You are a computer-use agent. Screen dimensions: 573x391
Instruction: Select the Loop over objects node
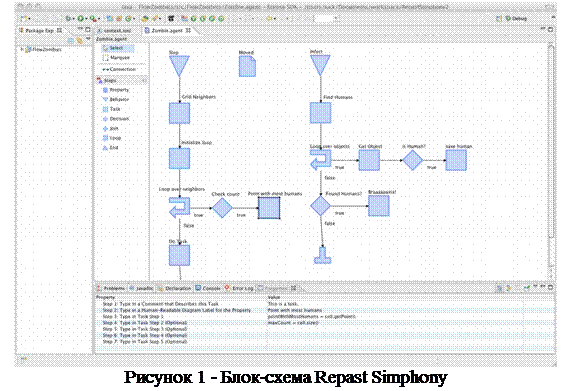320,160
